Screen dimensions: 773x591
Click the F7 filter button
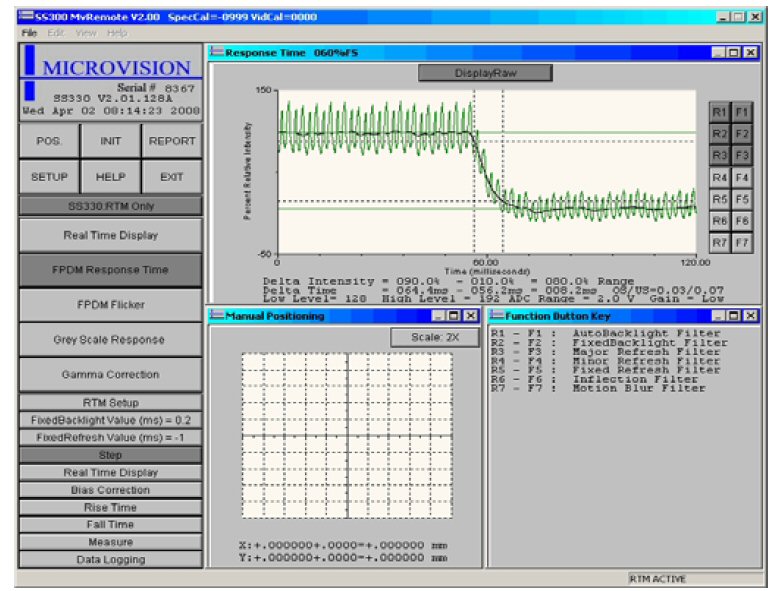[x=742, y=243]
